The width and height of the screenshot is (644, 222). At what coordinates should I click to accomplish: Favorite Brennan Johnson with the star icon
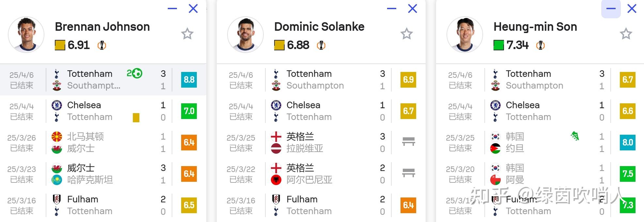point(187,34)
